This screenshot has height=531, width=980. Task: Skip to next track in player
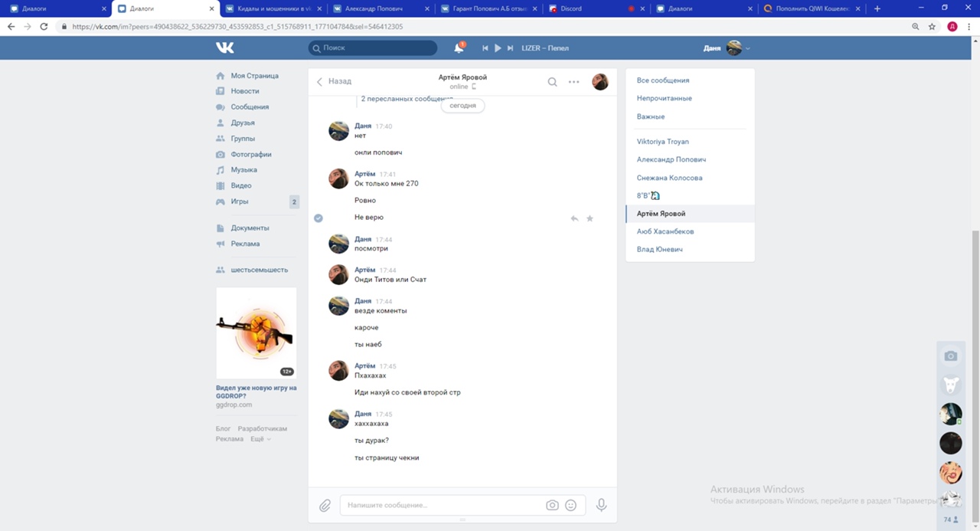tap(510, 48)
